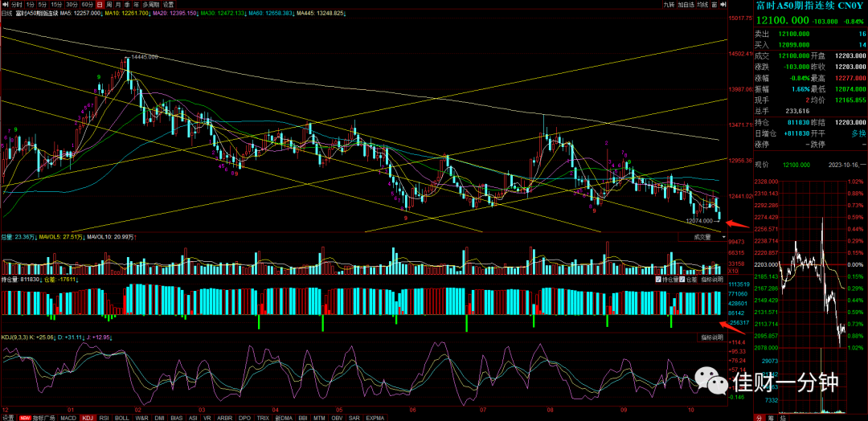The width and height of the screenshot is (868, 421).
Task: Open the 指标广场 indicator plaza
Action: [44, 417]
